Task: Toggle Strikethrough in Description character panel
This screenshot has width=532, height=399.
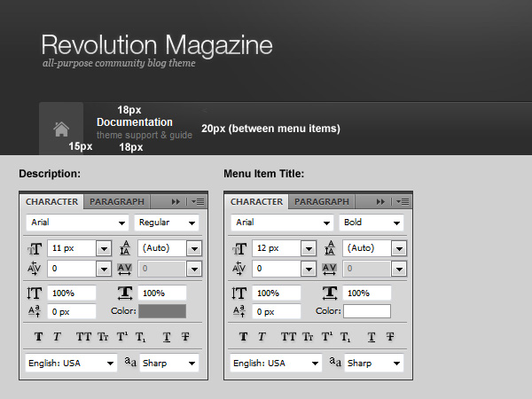Action: pyautogui.click(x=185, y=337)
